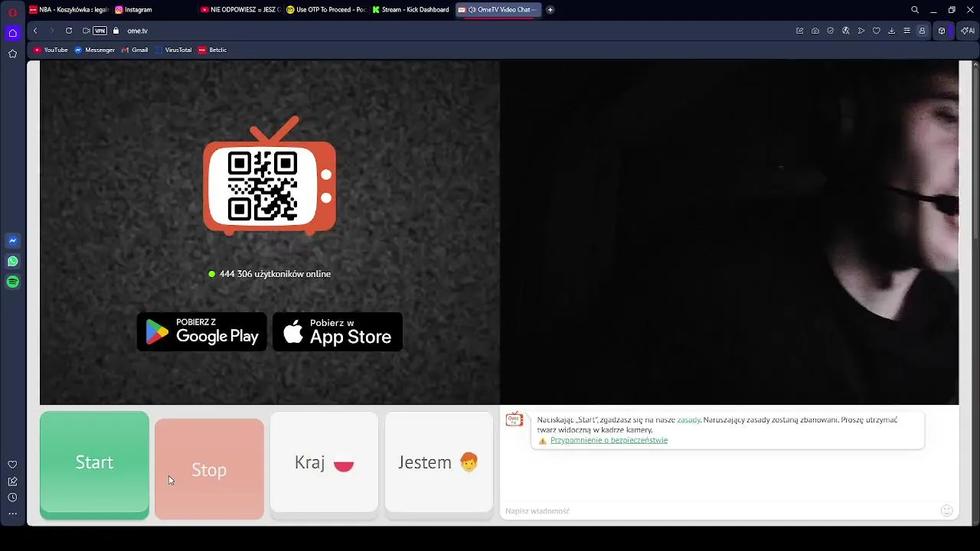Image resolution: width=980 pixels, height=551 pixels.
Task: Open Spotify from the Opera sidebar
Action: [12, 282]
